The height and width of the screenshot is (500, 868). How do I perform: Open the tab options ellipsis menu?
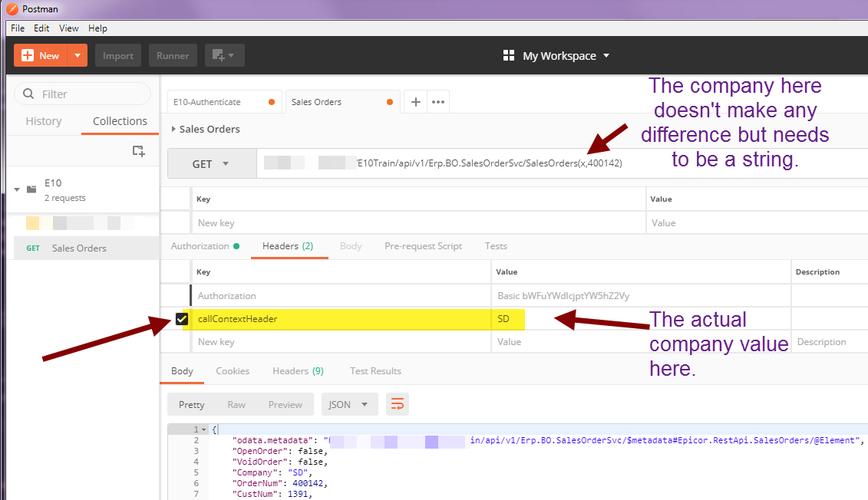438,102
